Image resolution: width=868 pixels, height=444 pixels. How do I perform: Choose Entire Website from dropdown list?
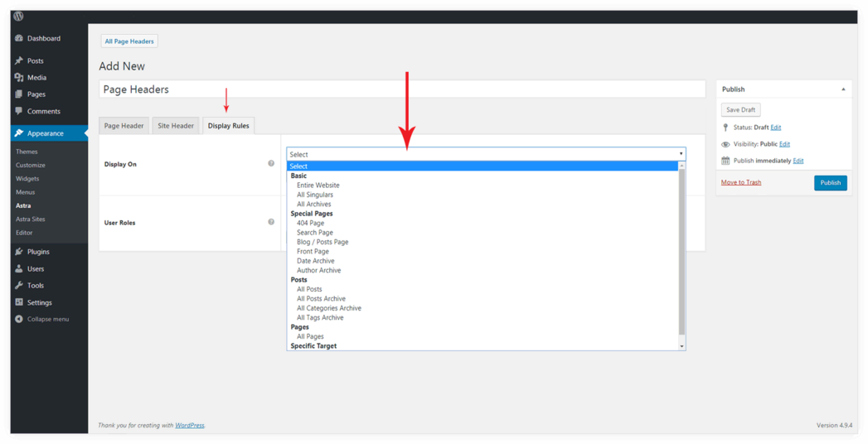(x=318, y=186)
